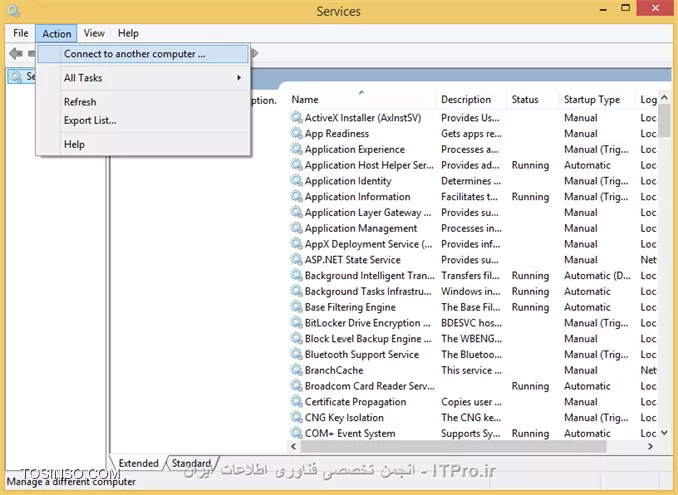Click the back arrow toolbar icon
678x495 pixels.
[x=16, y=54]
